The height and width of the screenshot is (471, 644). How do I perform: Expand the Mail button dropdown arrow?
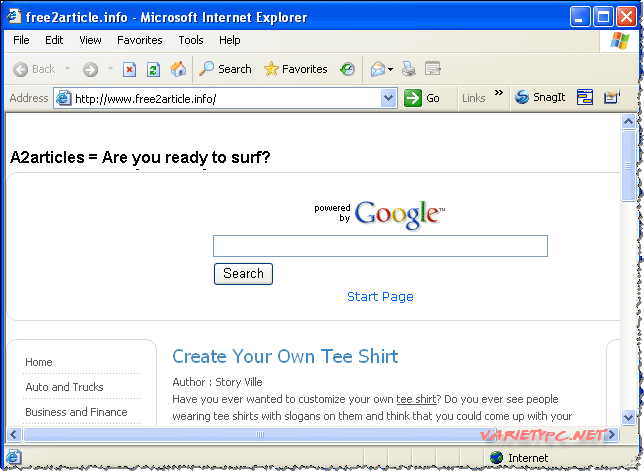pyautogui.click(x=390, y=69)
